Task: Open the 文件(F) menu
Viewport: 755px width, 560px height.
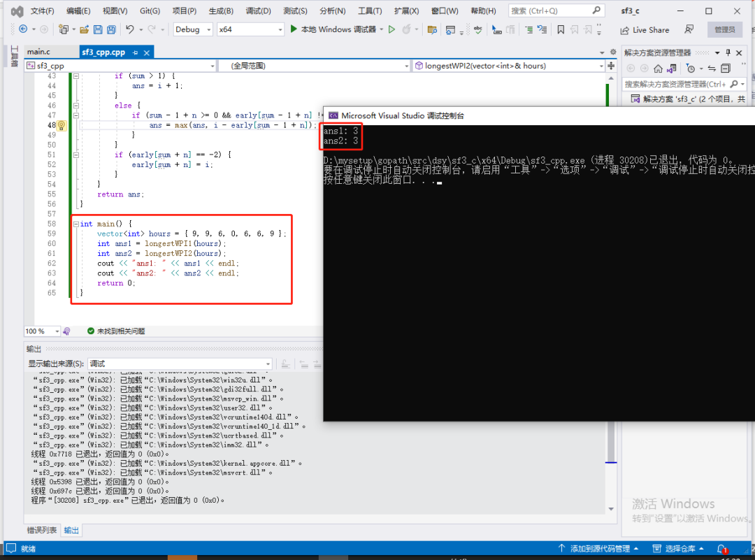Action: pyautogui.click(x=43, y=10)
